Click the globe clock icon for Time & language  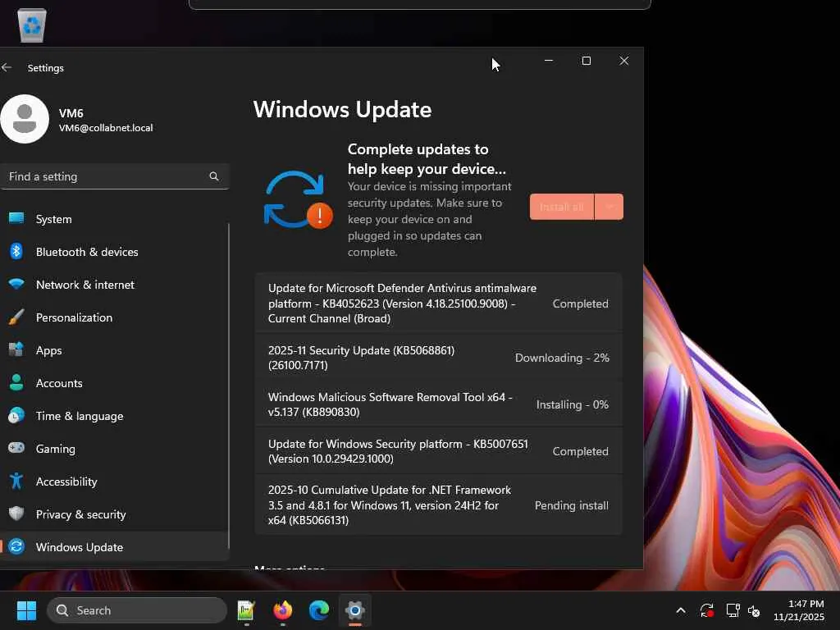point(16,415)
